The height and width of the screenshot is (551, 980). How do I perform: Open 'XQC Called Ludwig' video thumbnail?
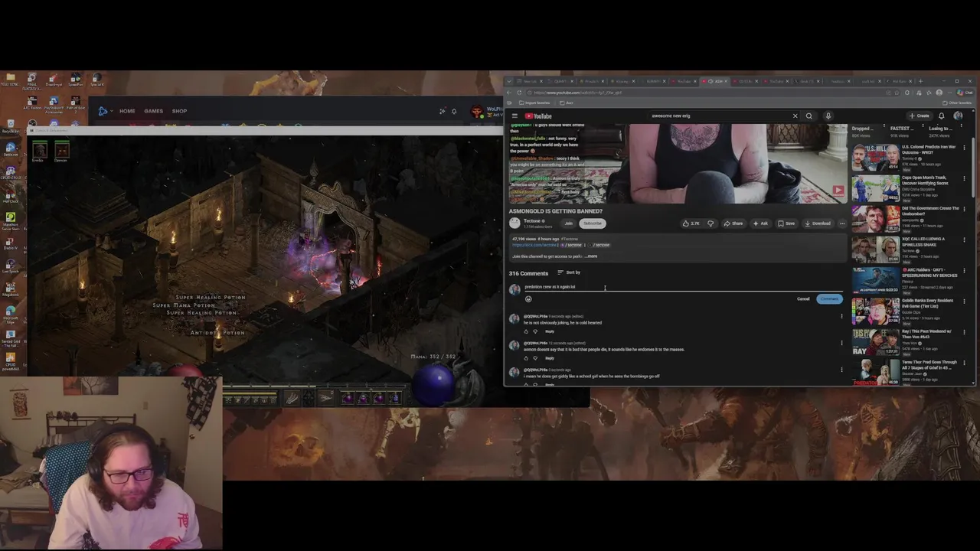876,249
